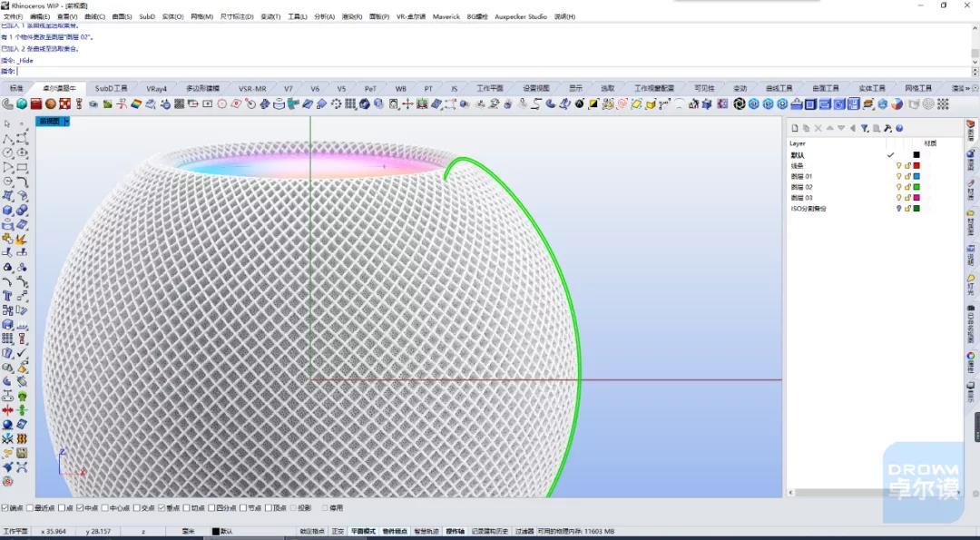Toggle 正交 ortho mode in status bar
The image size is (980, 540).
[x=338, y=531]
